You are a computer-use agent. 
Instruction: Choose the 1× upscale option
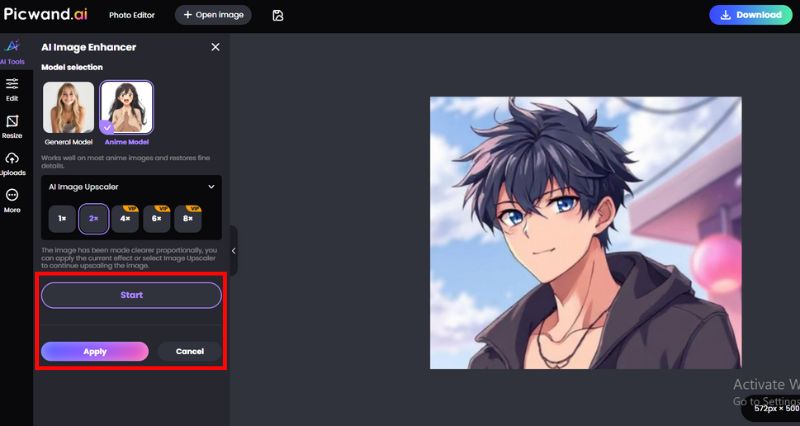point(62,219)
